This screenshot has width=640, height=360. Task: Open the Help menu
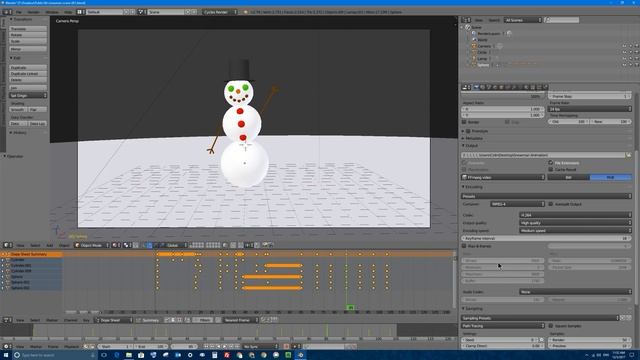point(68,12)
